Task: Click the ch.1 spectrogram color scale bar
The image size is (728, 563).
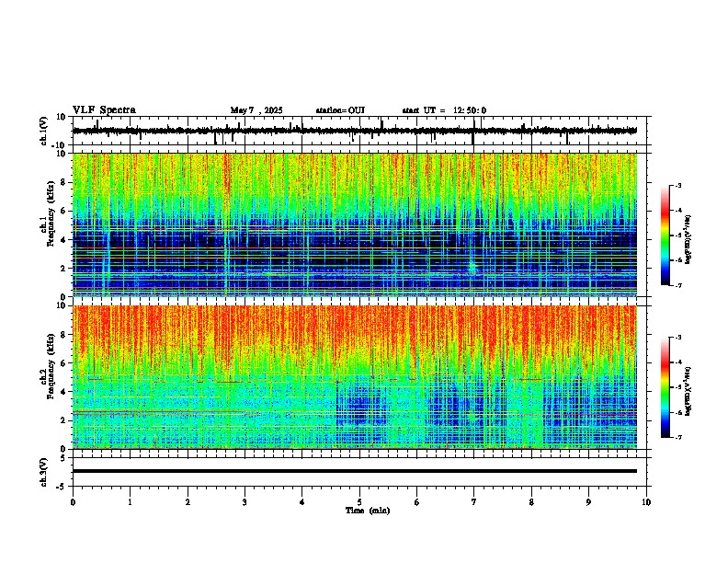Action: coord(665,236)
